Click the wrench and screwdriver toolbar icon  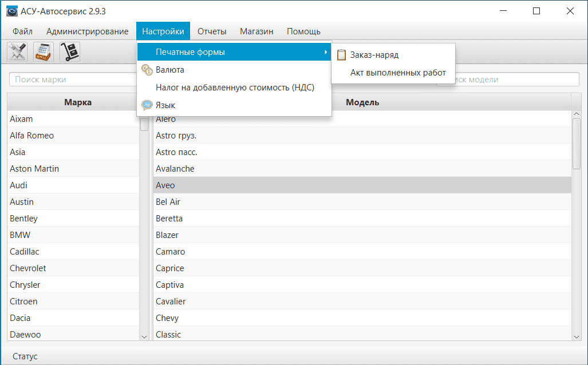[x=17, y=52]
